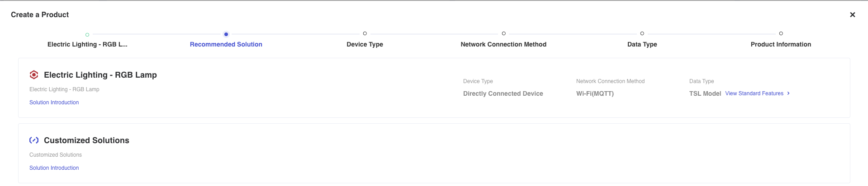Open Solution Introduction under Customized Solutions

[x=54, y=168]
